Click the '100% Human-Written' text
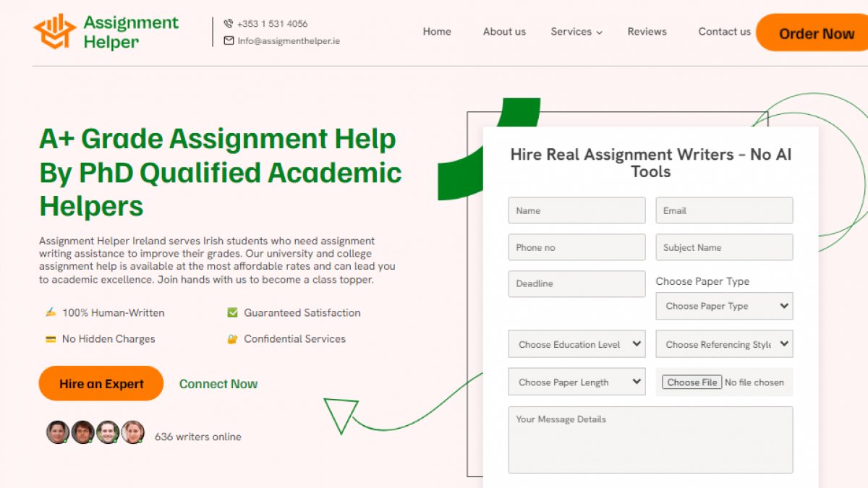The width and height of the screenshot is (868, 488). point(114,313)
